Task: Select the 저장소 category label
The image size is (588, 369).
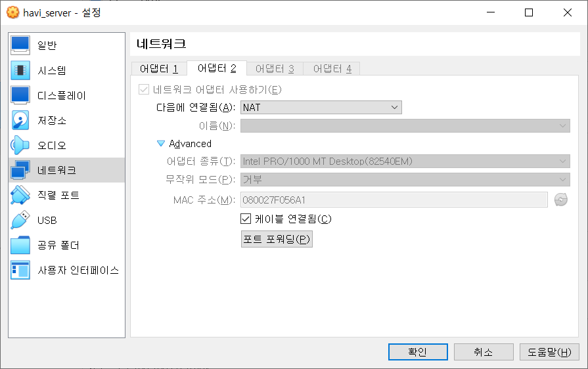Action: tap(52, 120)
